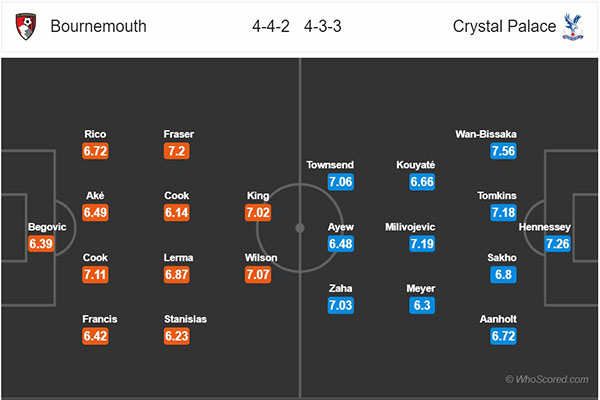Click the Crystal Palace eagle crest icon
Screen dimensions: 600x400
[x=572, y=27]
